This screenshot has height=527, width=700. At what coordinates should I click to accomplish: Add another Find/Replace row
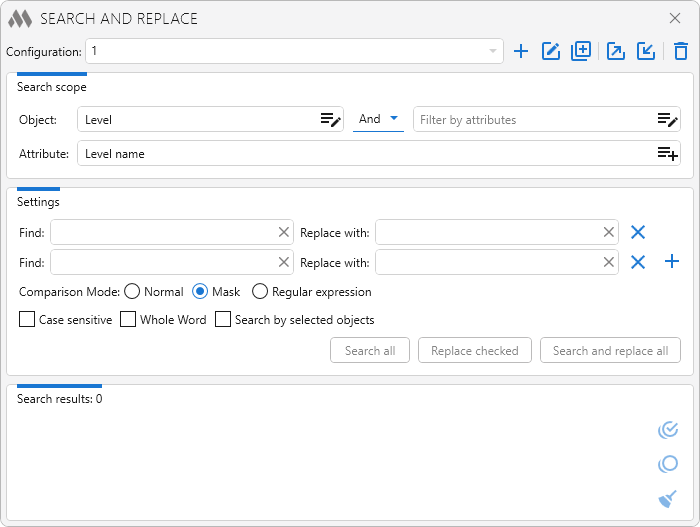tap(672, 262)
